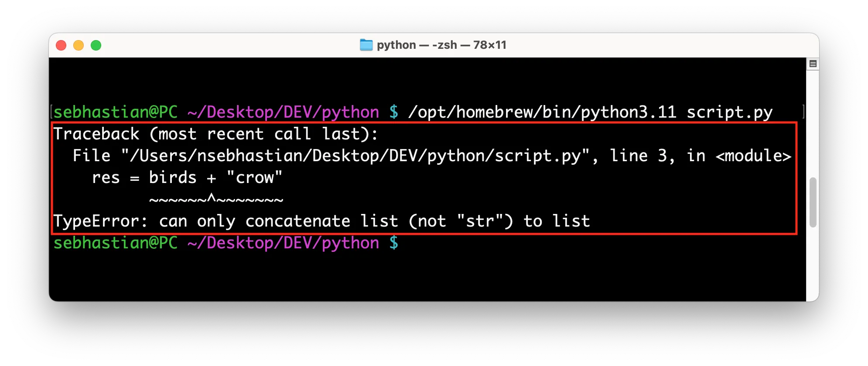Viewport: 868px width, 366px height.
Task: Click the first prompt 'sebhastian@PC' username
Action: point(115,112)
